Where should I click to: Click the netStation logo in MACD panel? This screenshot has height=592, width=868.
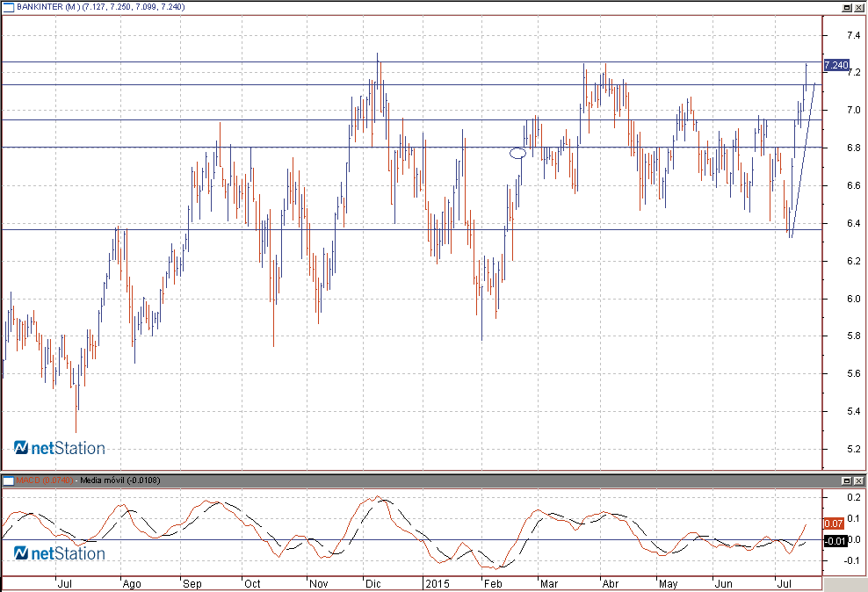click(x=60, y=553)
